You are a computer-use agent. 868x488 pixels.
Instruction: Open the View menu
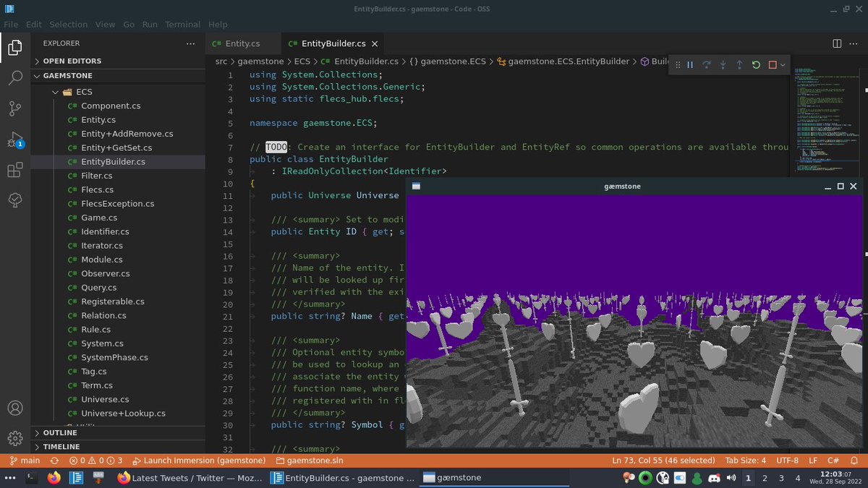[105, 24]
